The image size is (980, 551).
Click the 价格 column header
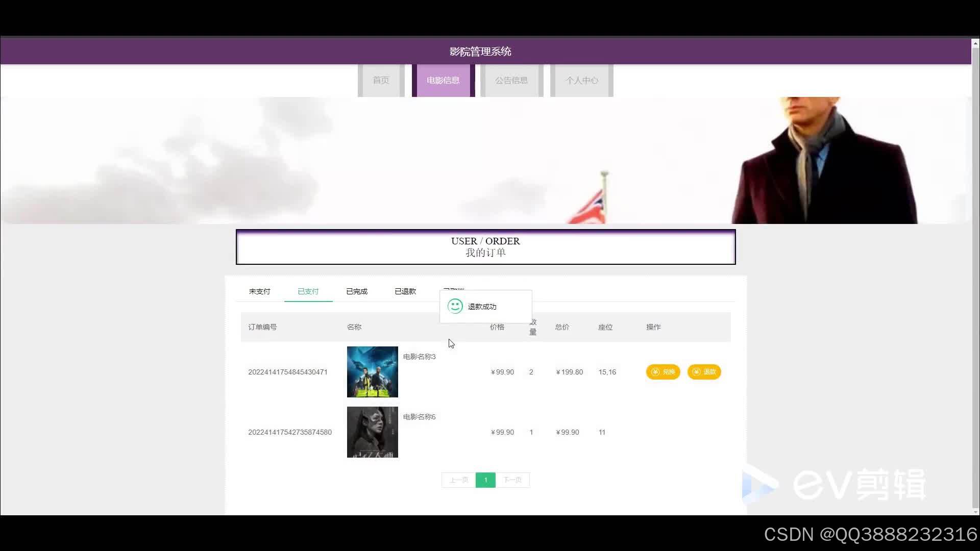[497, 327]
